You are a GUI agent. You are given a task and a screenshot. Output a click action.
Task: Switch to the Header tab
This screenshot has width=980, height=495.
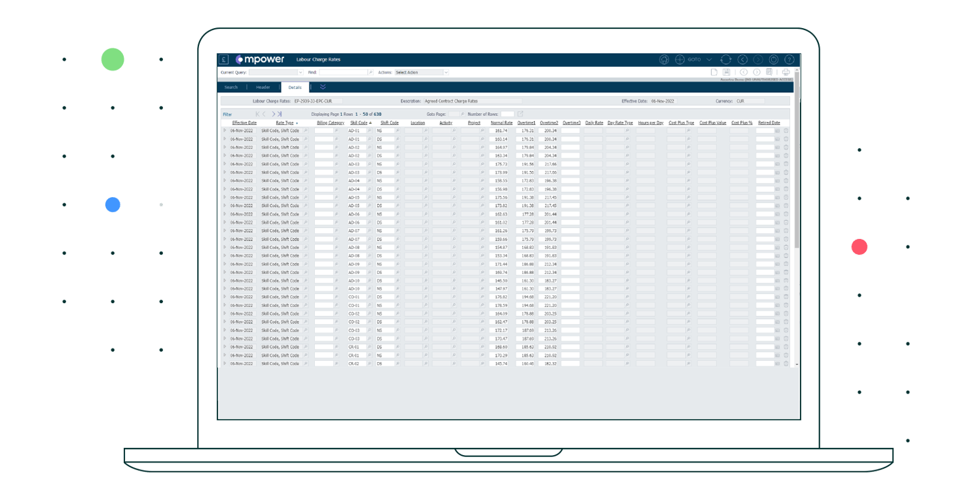coord(263,87)
